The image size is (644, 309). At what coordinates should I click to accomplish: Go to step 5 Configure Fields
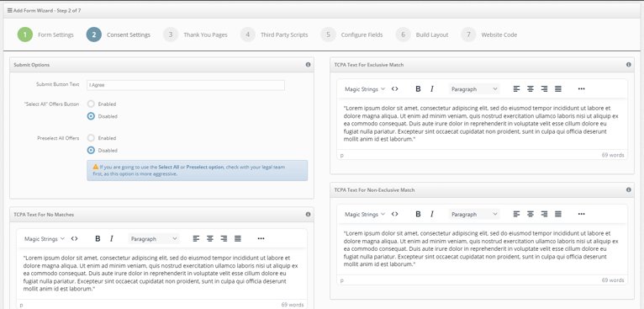click(x=352, y=35)
